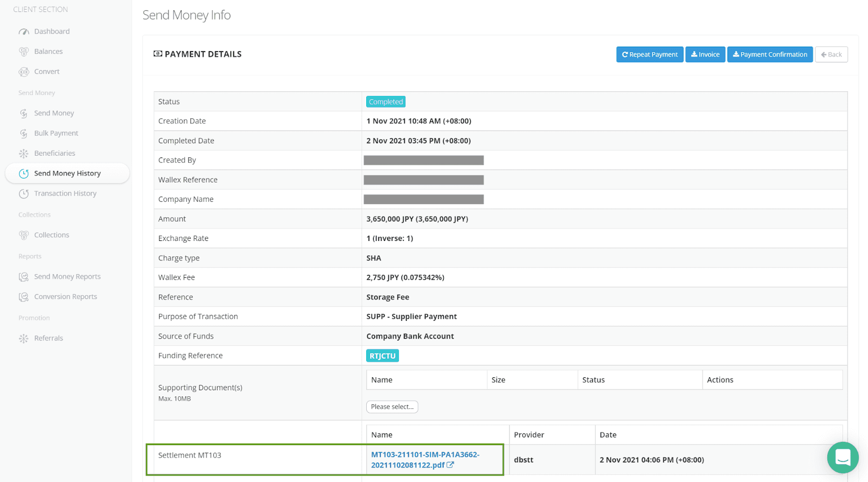The height and width of the screenshot is (482, 868).
Task: Click the Back button
Action: [x=831, y=54]
